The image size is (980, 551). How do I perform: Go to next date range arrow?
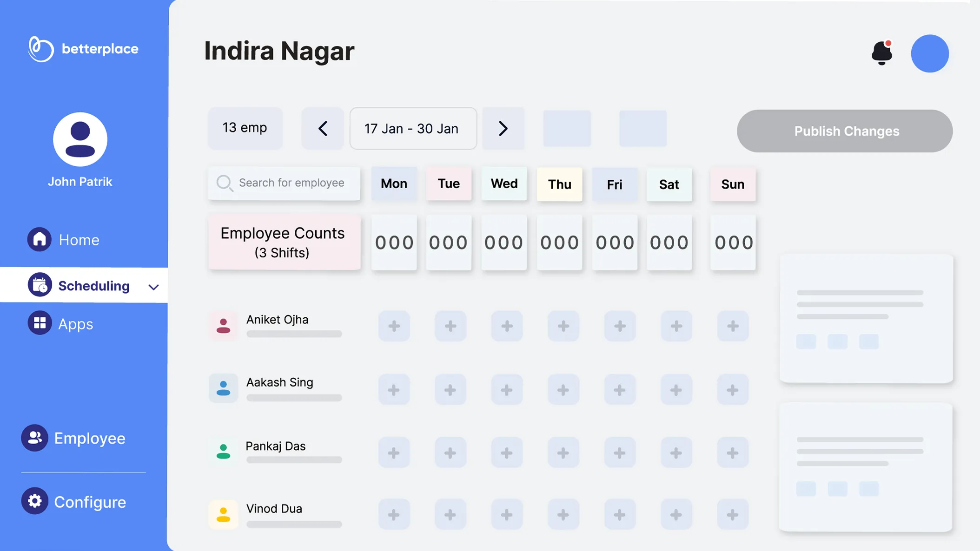tap(503, 129)
